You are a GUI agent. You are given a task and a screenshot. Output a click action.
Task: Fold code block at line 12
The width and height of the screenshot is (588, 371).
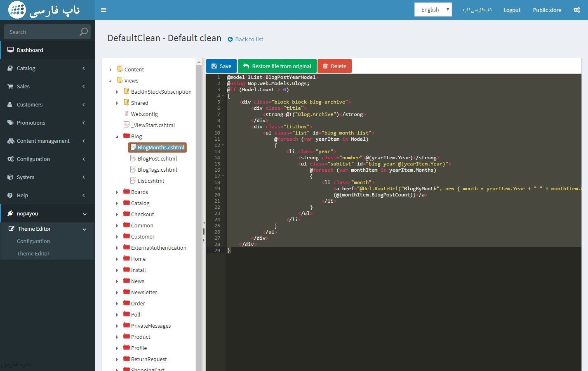click(x=223, y=145)
